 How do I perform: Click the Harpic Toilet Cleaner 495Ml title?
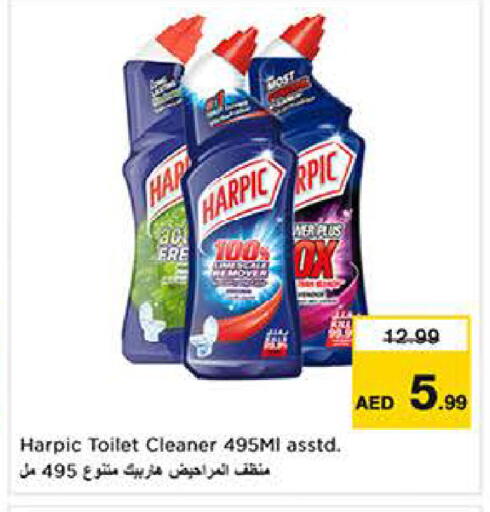[181, 445]
